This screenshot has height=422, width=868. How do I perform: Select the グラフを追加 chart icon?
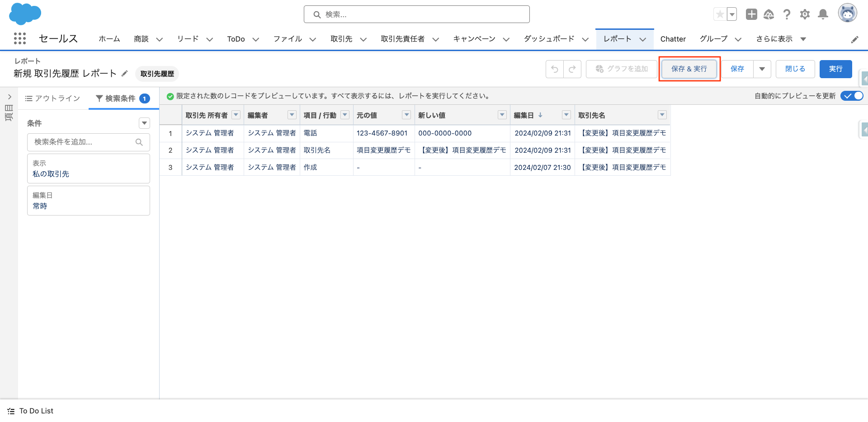[621, 69]
